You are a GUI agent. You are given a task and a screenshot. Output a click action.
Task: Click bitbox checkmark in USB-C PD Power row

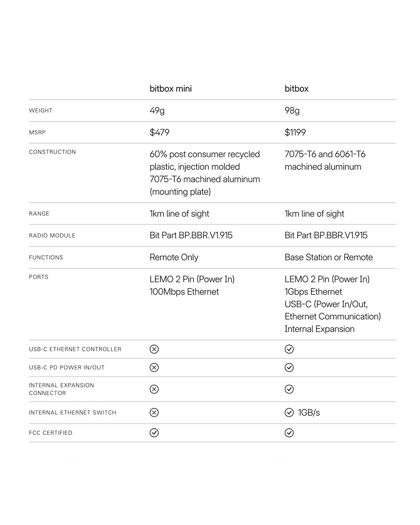289,367
